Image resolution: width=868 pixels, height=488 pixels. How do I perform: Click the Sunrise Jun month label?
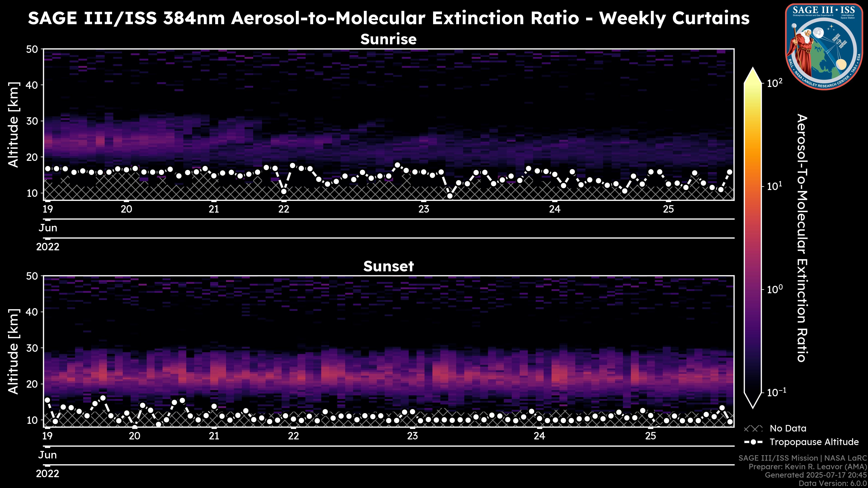point(48,228)
